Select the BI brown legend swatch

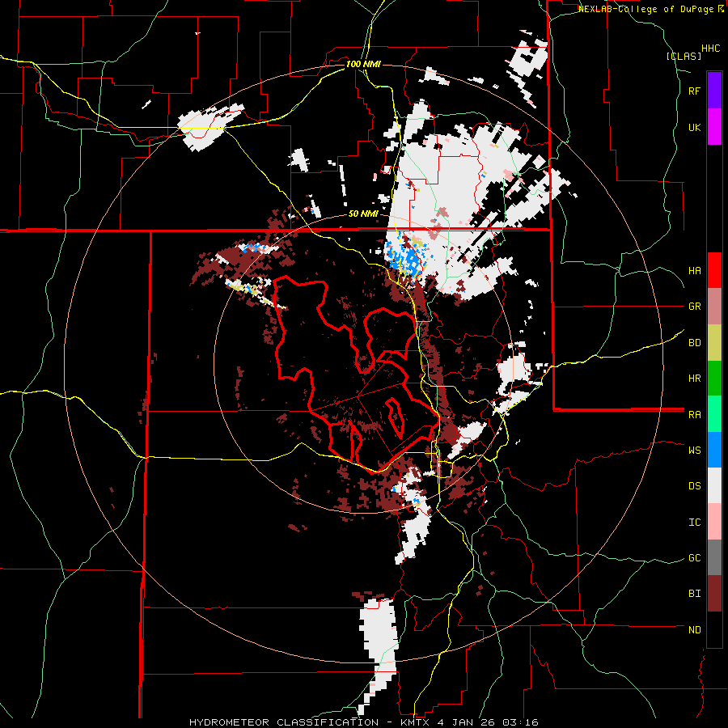714,594
